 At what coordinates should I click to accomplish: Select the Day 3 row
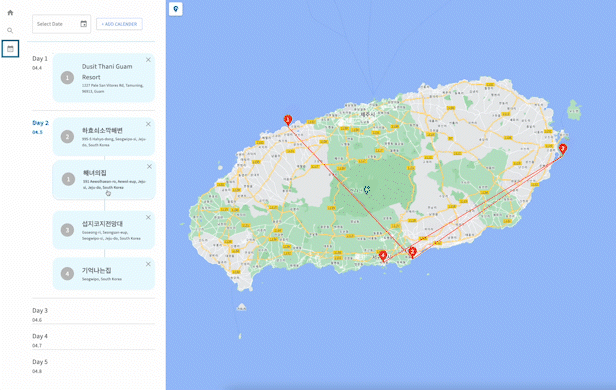coord(94,314)
